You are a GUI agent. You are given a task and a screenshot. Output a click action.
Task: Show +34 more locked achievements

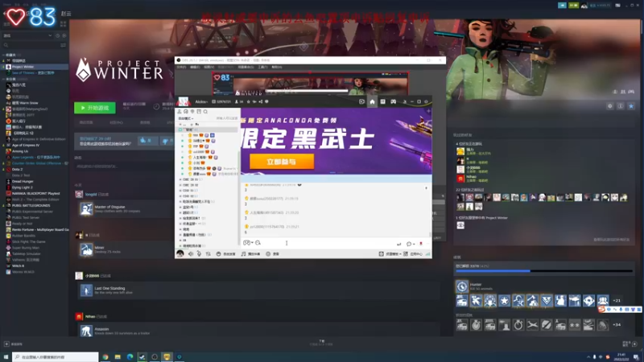617,325
